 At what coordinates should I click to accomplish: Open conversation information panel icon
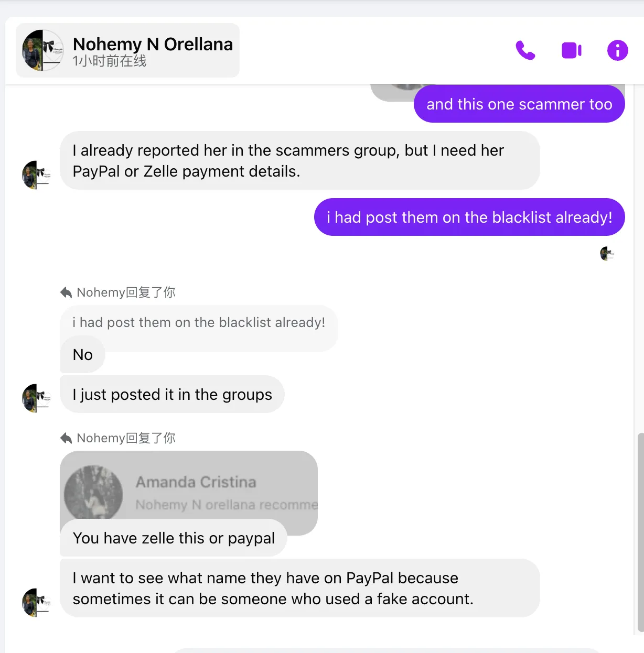tap(618, 50)
